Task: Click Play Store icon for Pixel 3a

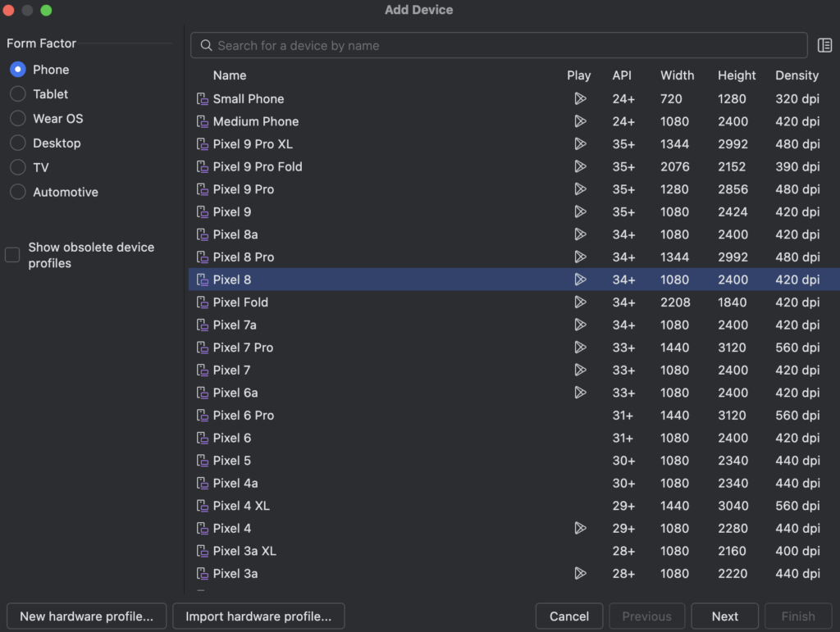Action: pos(580,574)
